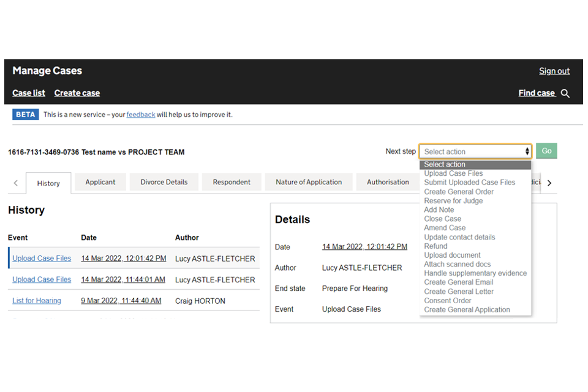588x392 pixels.
Task: Click the feedback link in banner
Action: [140, 115]
